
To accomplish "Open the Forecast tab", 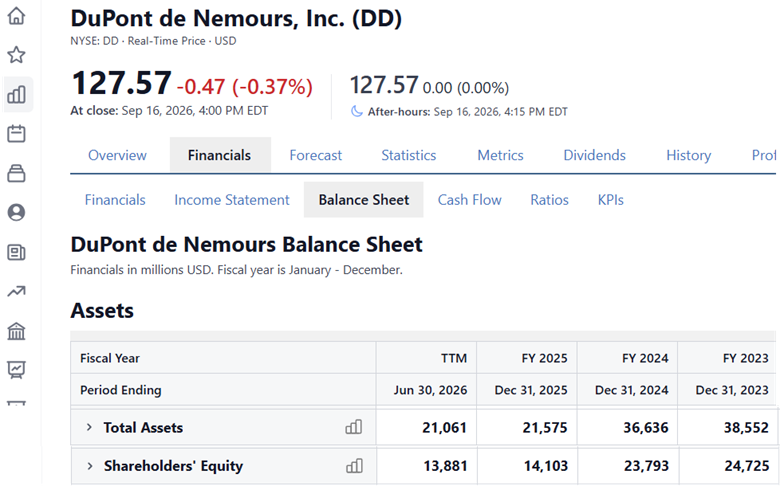I will click(x=315, y=155).
